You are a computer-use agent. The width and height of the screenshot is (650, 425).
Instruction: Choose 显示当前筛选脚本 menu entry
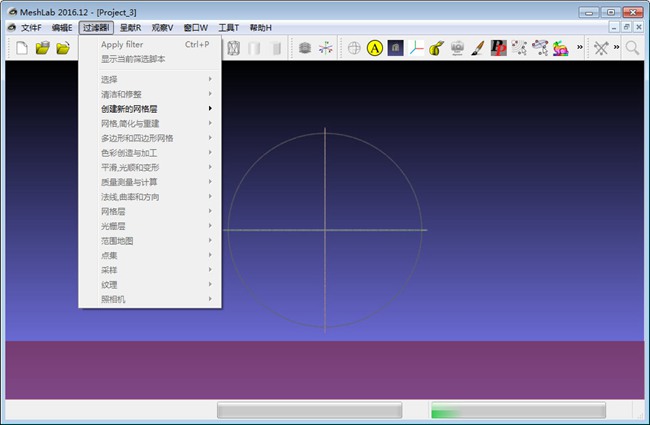150,59
